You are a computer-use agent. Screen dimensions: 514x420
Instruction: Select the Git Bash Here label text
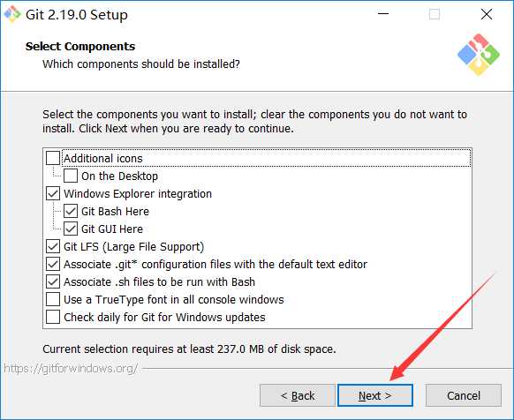(115, 211)
